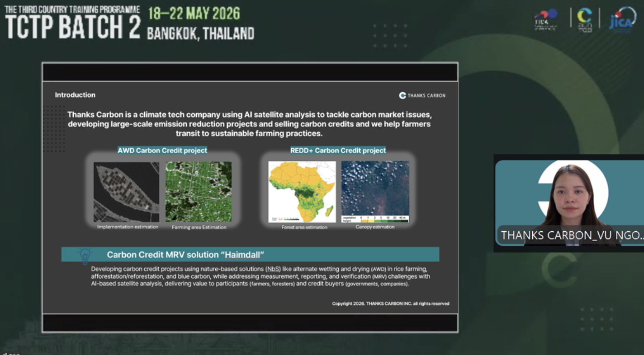Image resolution: width=644 pixels, height=355 pixels.
Task: Click the "THANKS CARBON_VU NGO.." name label
Action: [572, 235]
